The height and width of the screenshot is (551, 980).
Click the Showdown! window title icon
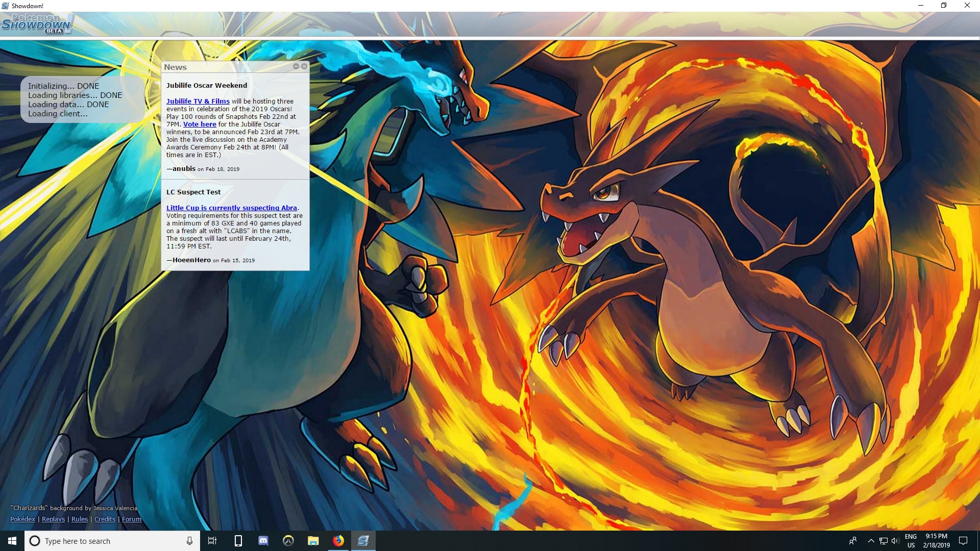pos(5,6)
